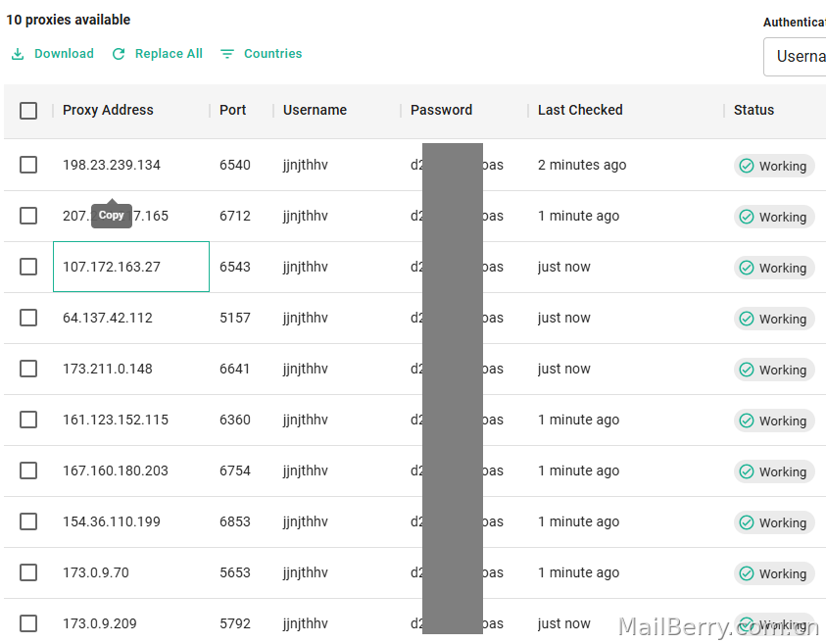Click port value 5653

pos(235,572)
